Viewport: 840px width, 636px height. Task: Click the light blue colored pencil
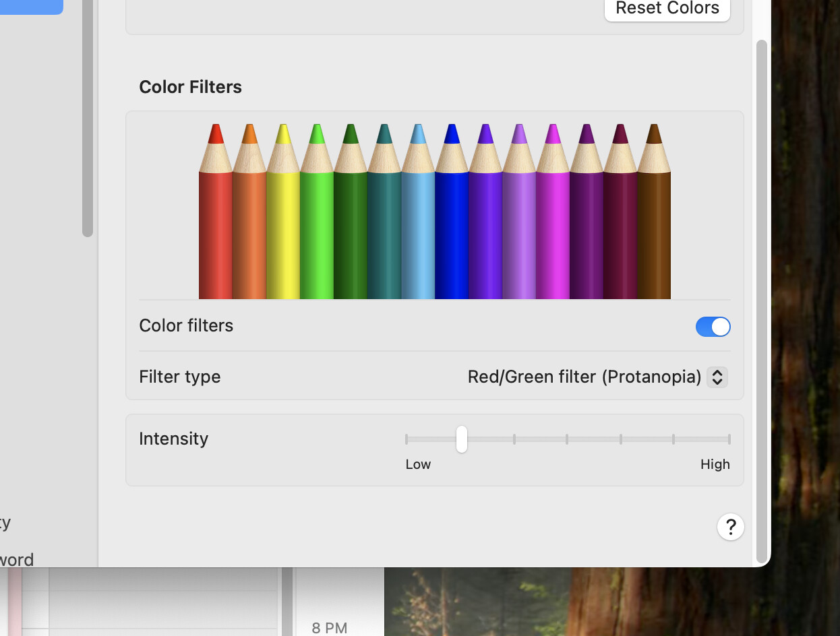(418, 229)
